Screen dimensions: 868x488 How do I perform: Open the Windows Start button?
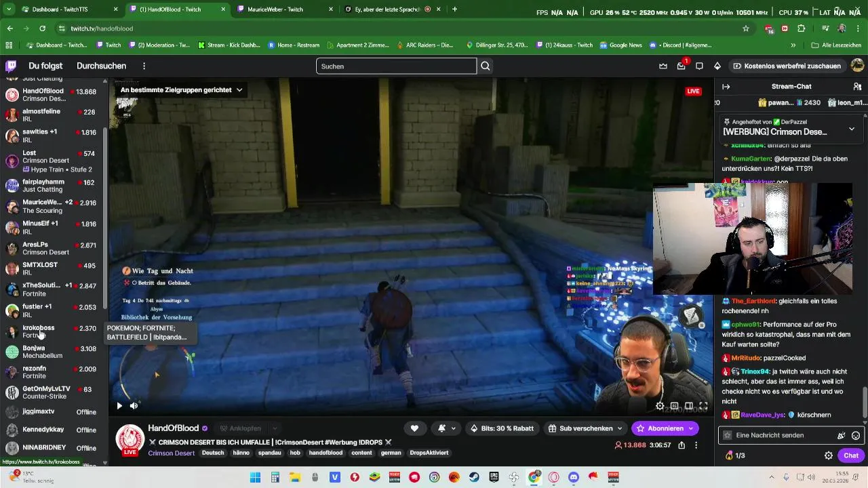tap(255, 477)
